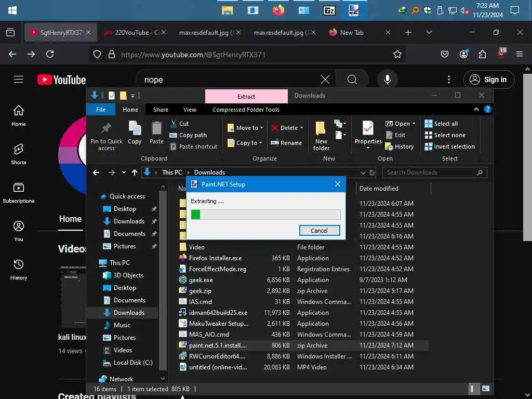This screenshot has height=399, width=532.
Task: Open Properties in the ribbon
Action: [x=368, y=135]
